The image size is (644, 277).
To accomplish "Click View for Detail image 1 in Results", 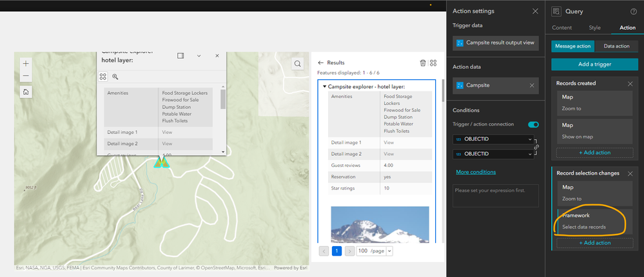I will (x=389, y=142).
